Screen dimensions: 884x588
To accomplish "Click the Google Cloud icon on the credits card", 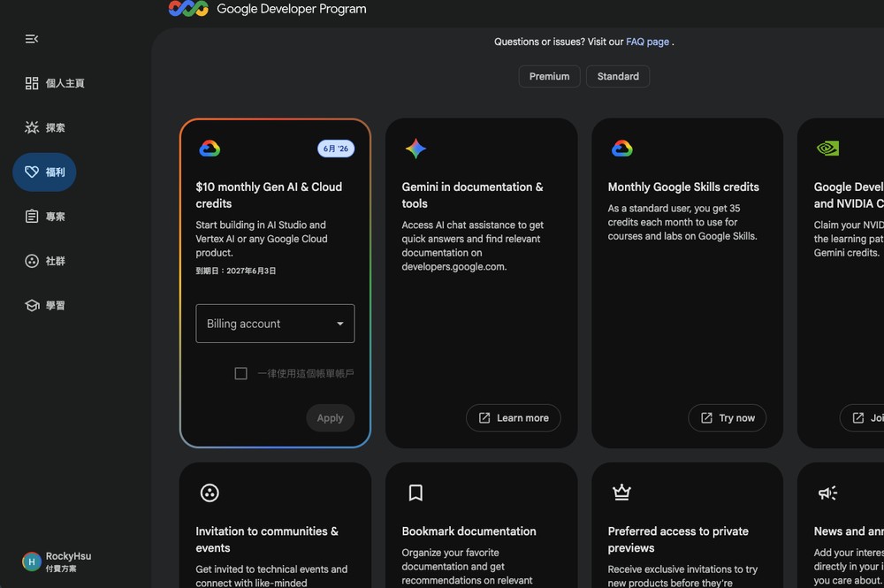I will (x=210, y=149).
